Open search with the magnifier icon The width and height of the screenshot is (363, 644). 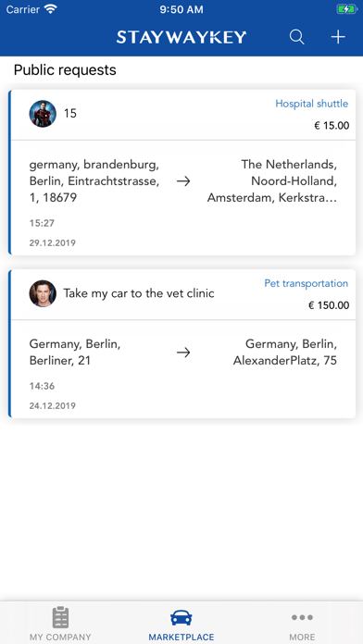(297, 37)
